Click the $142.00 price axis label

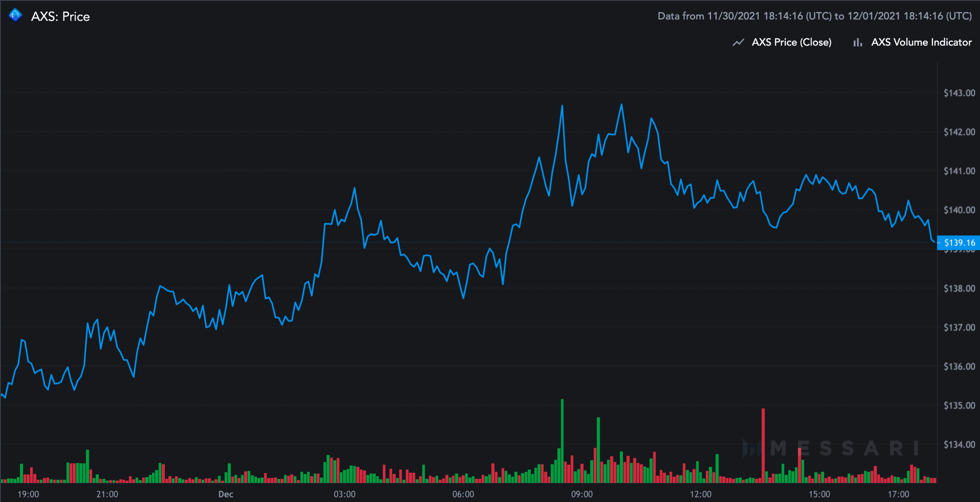pos(959,132)
